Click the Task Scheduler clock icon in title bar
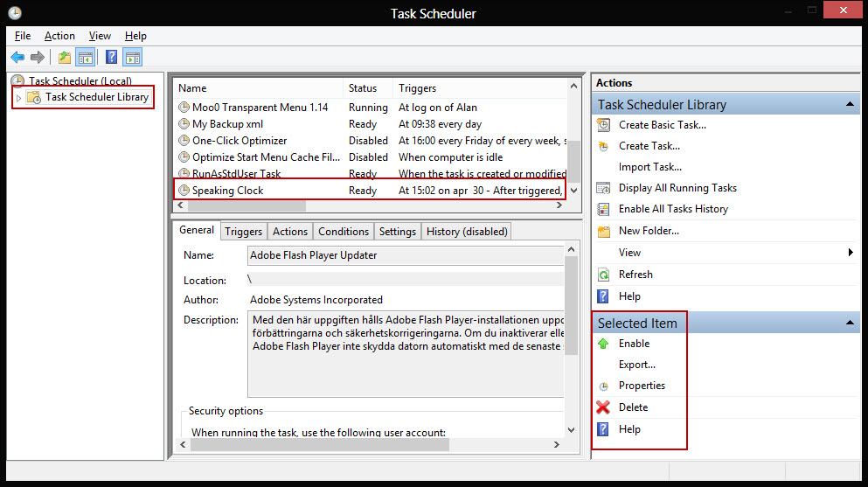The width and height of the screenshot is (868, 487). 15,13
